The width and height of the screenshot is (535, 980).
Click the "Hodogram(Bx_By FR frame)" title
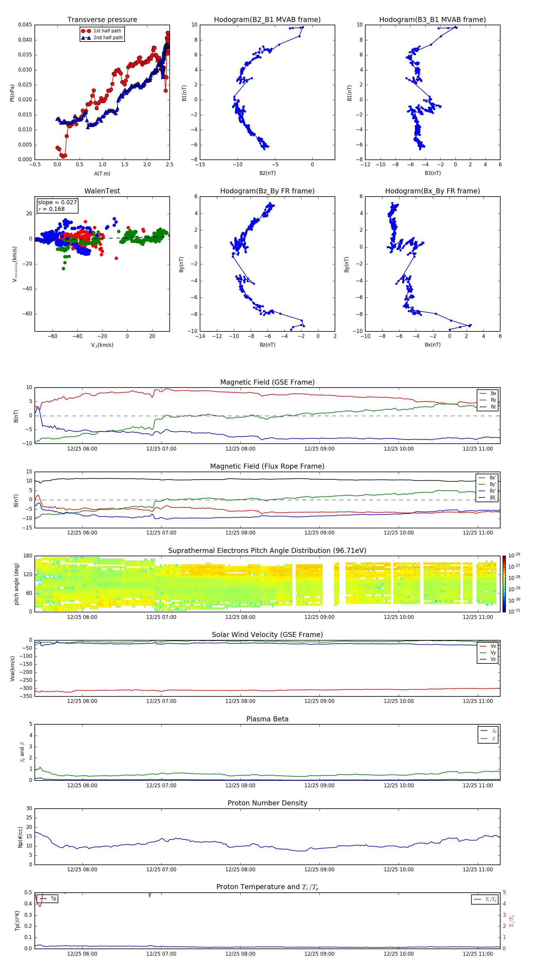[432, 191]
